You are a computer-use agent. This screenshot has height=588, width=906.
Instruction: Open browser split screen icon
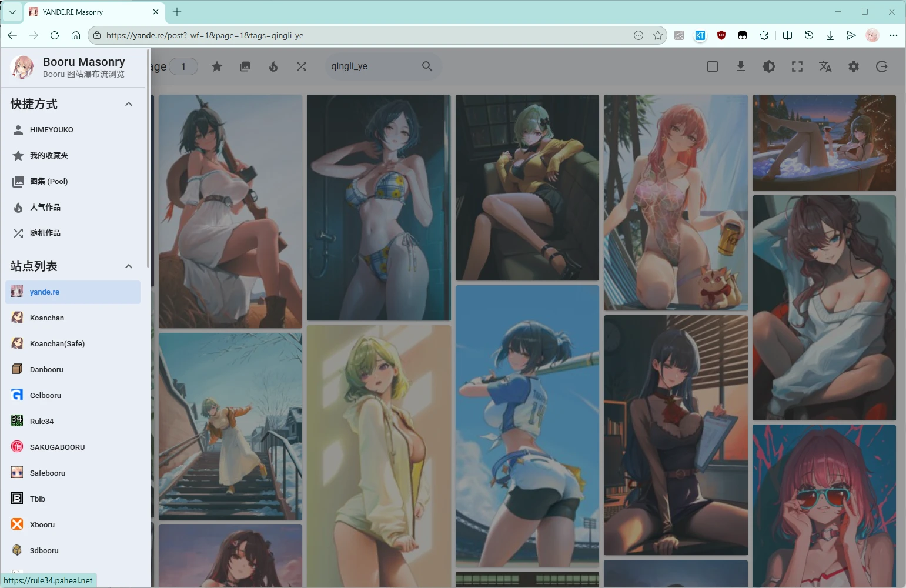(788, 35)
